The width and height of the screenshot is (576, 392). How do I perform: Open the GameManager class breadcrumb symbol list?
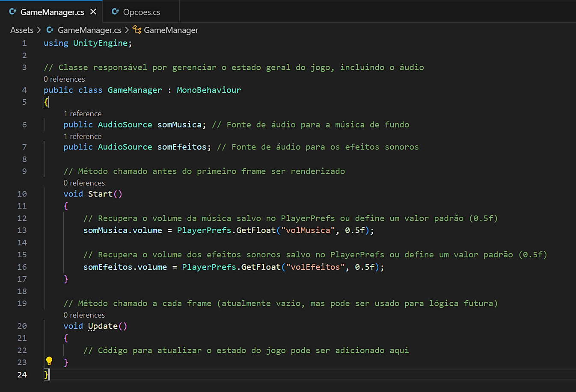tap(171, 30)
